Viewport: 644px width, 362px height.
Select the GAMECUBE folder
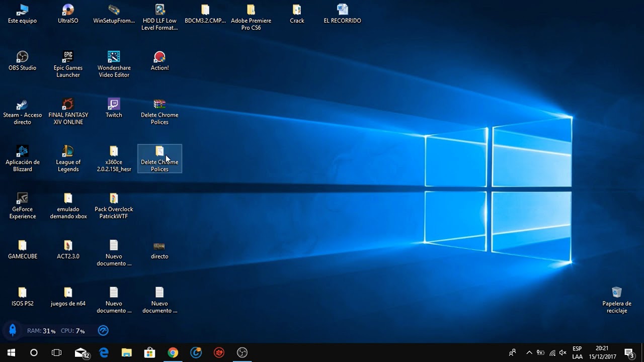coord(22,250)
